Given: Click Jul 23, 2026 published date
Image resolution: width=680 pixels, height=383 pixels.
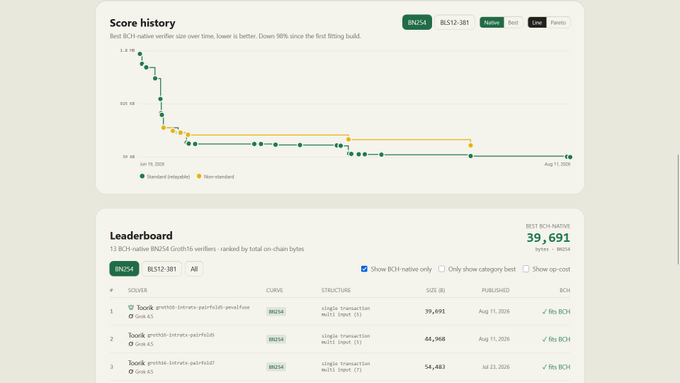Looking at the screenshot, I should click(496, 367).
